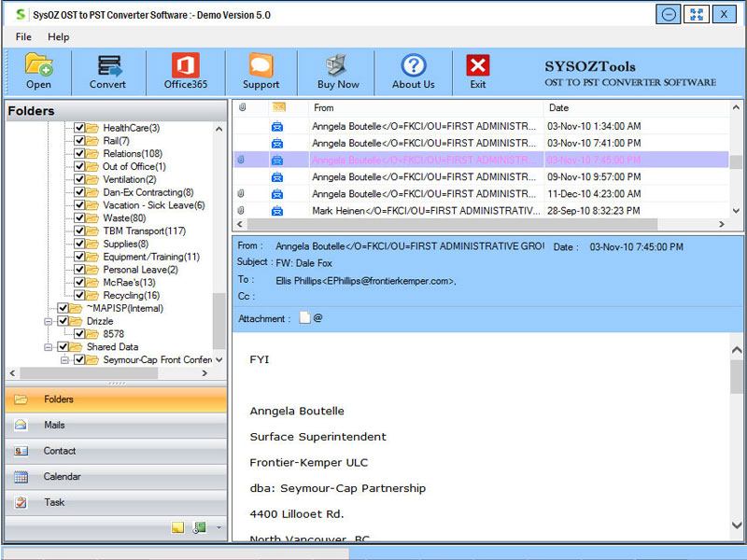Uncheck the Waste(80) folder checkbox
This screenshot has height=560, width=747.
pyautogui.click(x=79, y=217)
